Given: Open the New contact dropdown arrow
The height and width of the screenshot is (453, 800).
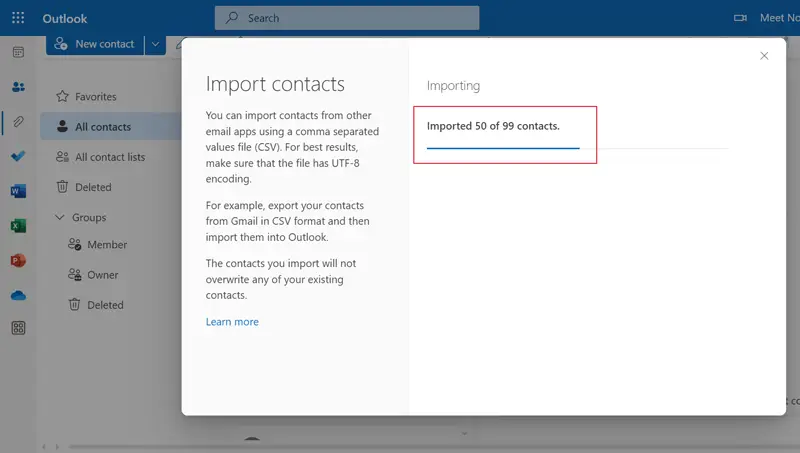Looking at the screenshot, I should pyautogui.click(x=155, y=44).
